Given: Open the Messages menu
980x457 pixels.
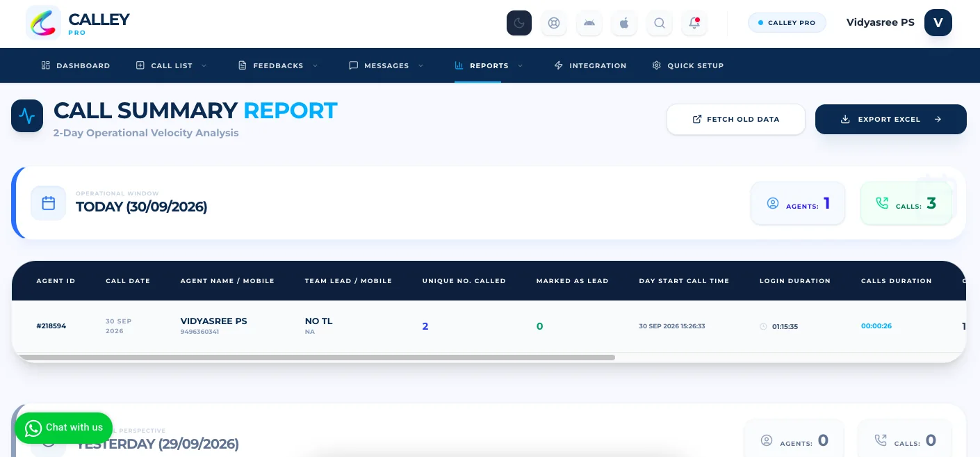Looking at the screenshot, I should point(386,65).
